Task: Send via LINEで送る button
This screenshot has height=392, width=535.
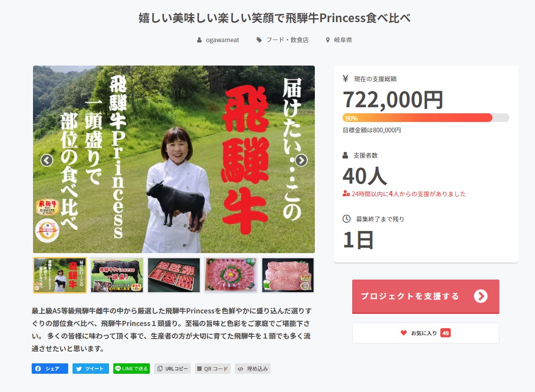Action: point(132,369)
